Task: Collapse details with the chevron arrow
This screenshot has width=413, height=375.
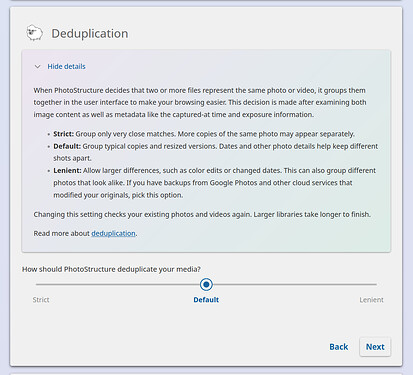Action: pyautogui.click(x=38, y=67)
